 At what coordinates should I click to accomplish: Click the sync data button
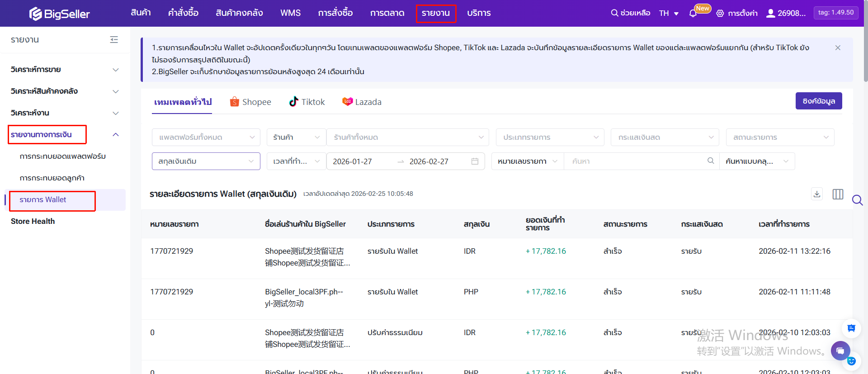tap(818, 101)
